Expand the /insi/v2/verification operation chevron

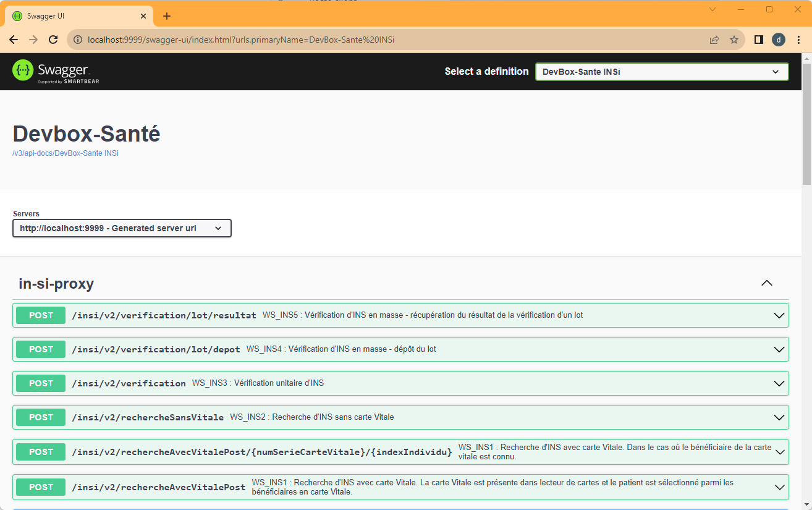[779, 383]
